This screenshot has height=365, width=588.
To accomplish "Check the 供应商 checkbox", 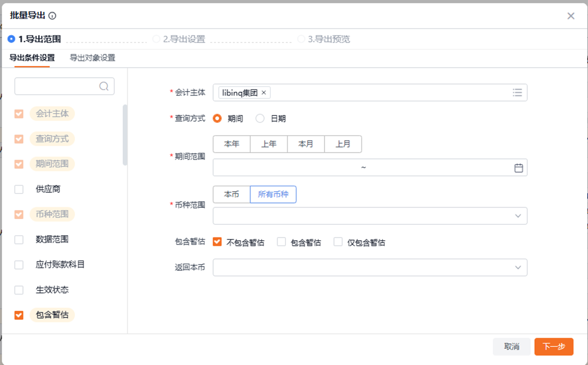I will (19, 189).
